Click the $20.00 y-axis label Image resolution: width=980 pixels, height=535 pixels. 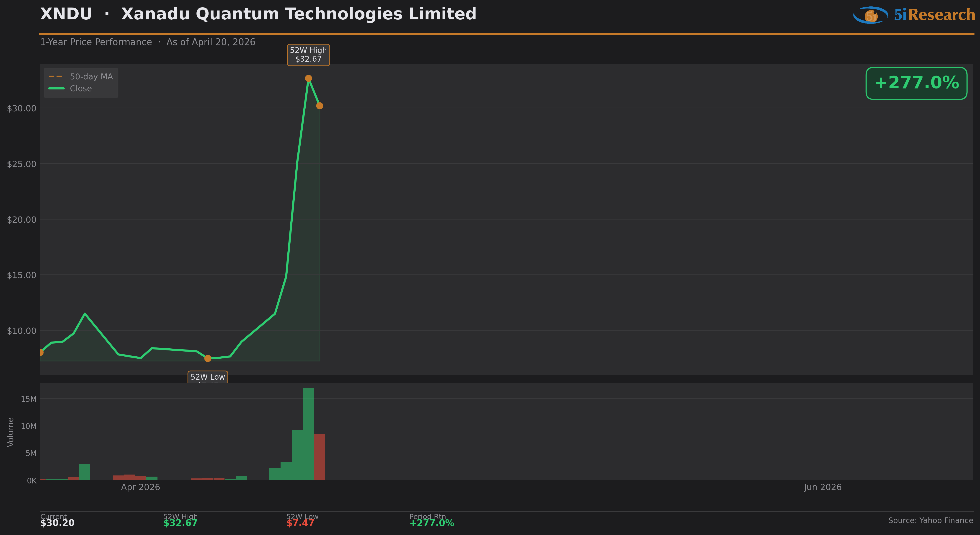coord(22,220)
